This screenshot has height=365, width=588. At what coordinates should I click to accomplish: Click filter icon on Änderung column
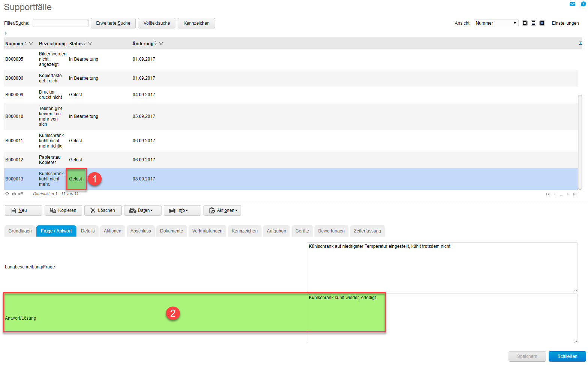(x=161, y=44)
